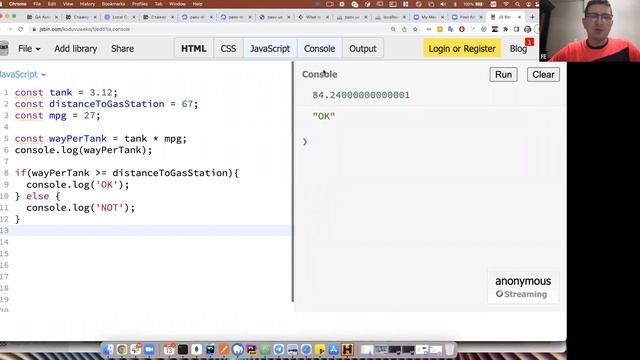The height and width of the screenshot is (360, 640).
Task: Bookmark this page with star icon
Action: click(416, 29)
